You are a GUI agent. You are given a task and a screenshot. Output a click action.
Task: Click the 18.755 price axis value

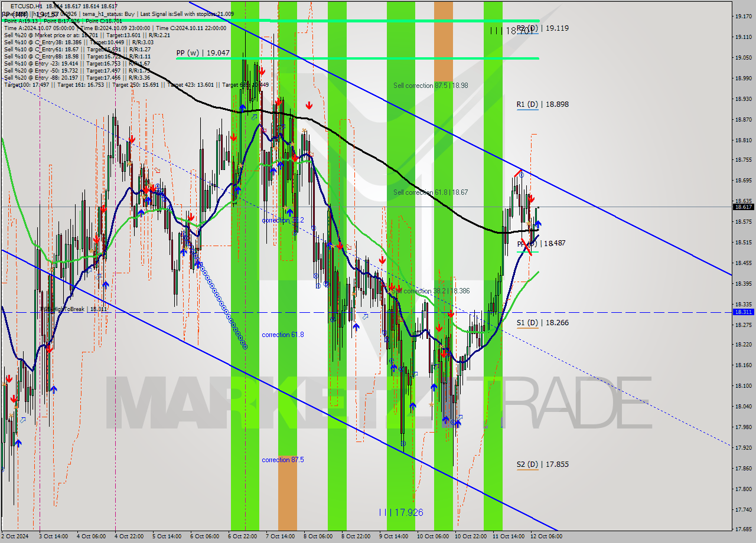[x=744, y=159]
